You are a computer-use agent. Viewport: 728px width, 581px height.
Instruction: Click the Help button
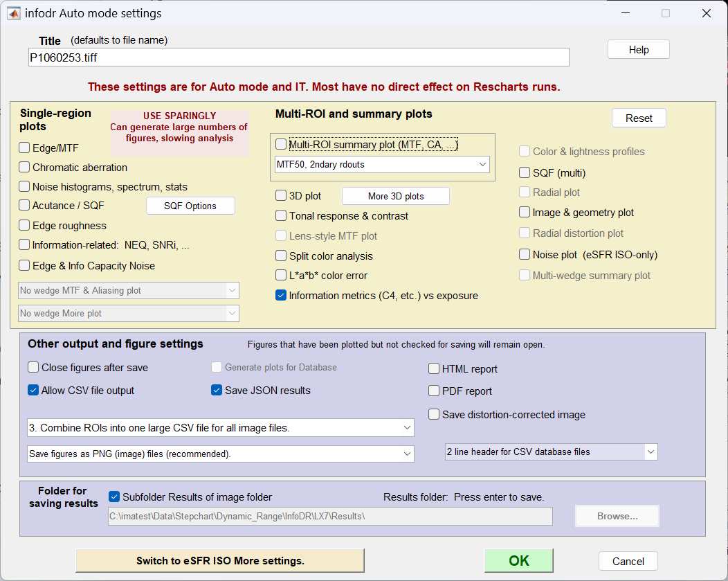click(x=638, y=50)
